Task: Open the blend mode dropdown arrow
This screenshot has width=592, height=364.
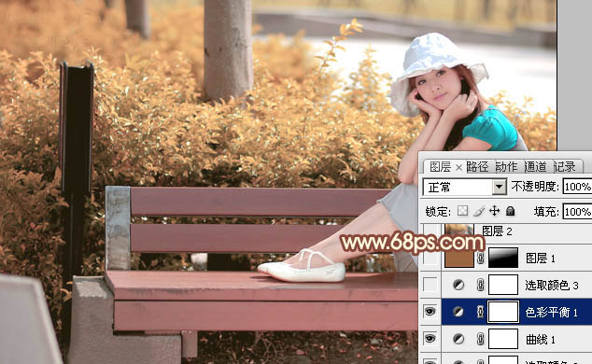Action: (x=500, y=187)
